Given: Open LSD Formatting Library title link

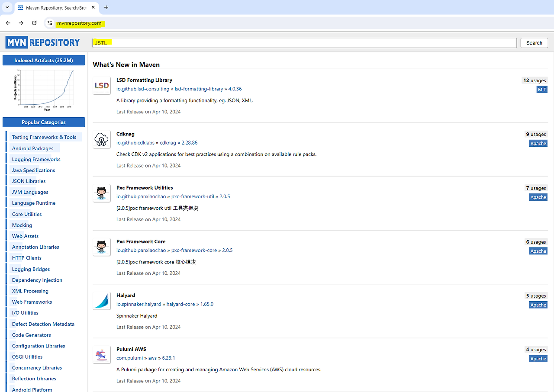Looking at the screenshot, I should coord(144,80).
